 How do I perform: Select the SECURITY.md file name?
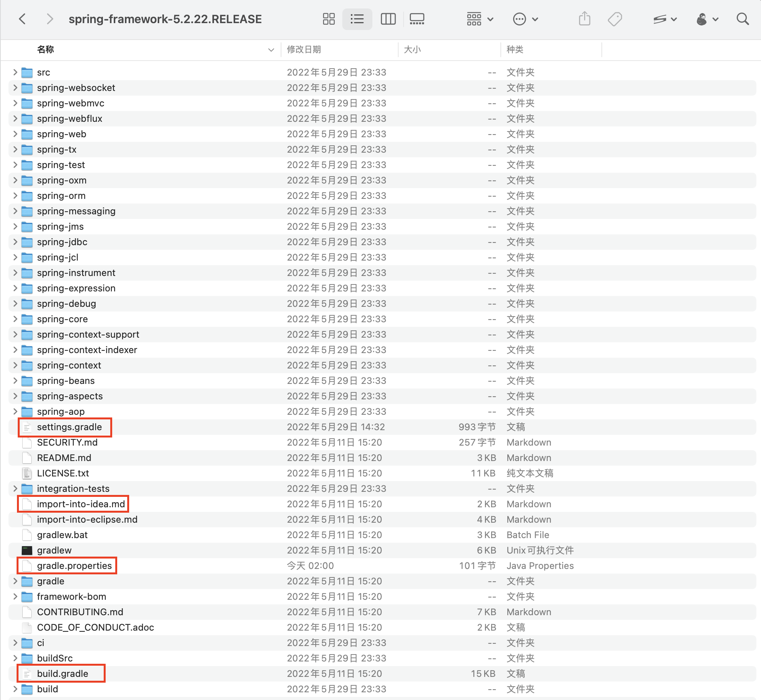point(67,442)
